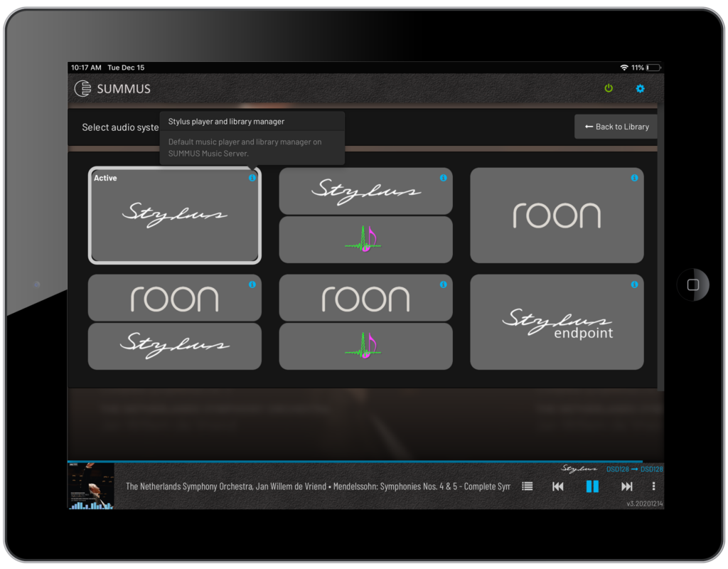Click the 'Select audio syste' heading
The width and height of the screenshot is (728, 569).
(120, 127)
